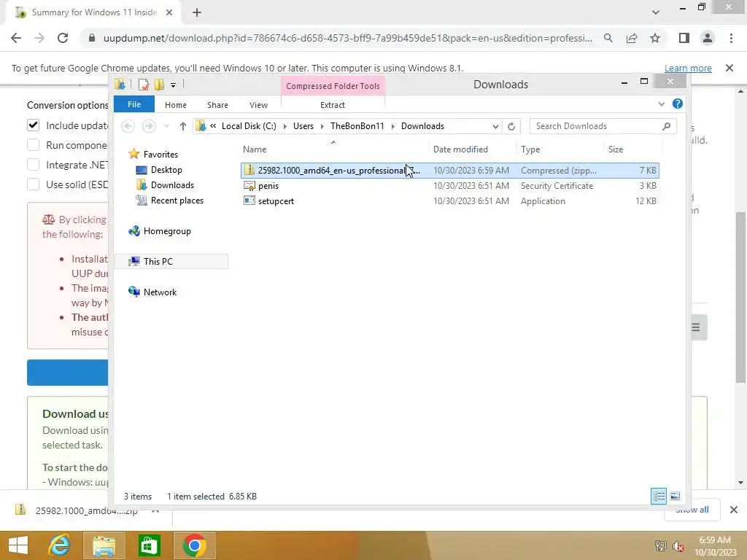Select the Compressed Folder Tools contextual tab
The image size is (747, 560).
(333, 86)
